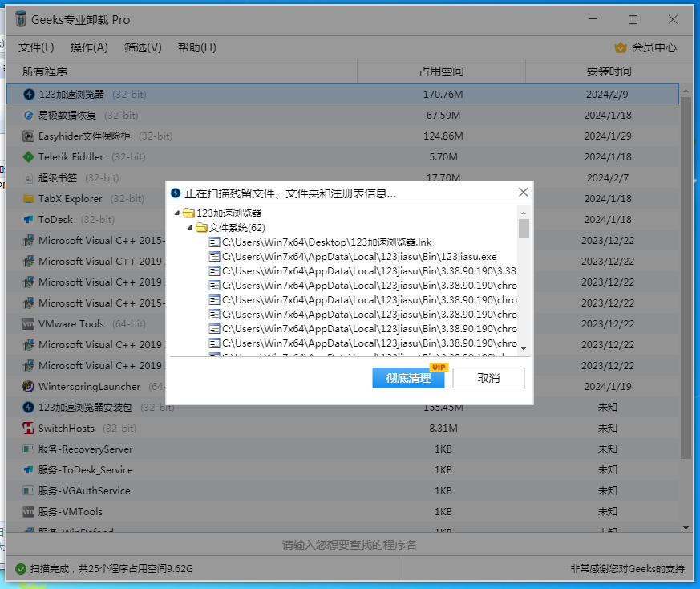700x589 pixels.
Task: Click the 彻底清理 button
Action: 408,378
